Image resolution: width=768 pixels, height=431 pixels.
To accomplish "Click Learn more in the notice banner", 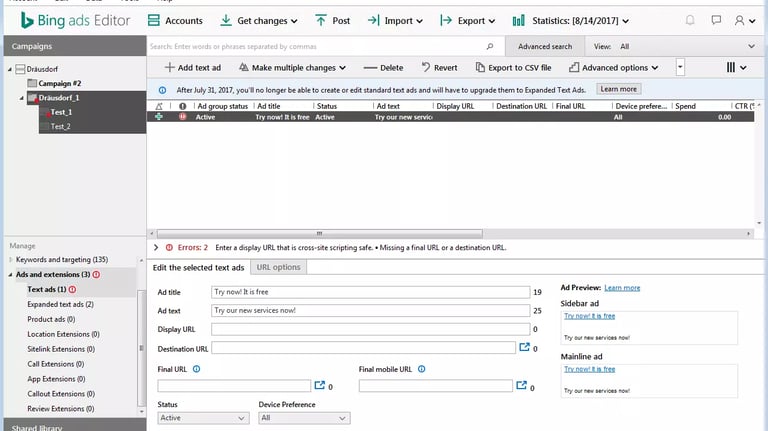I will 619,89.
